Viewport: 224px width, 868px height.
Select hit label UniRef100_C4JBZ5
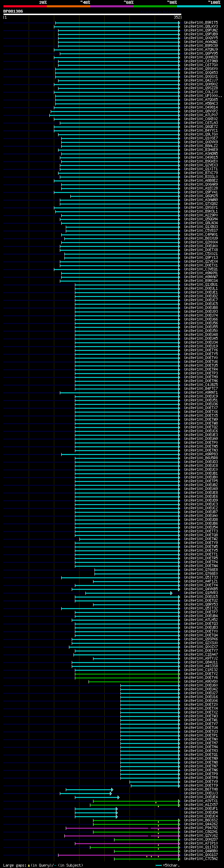pyautogui.click(x=201, y=385)
